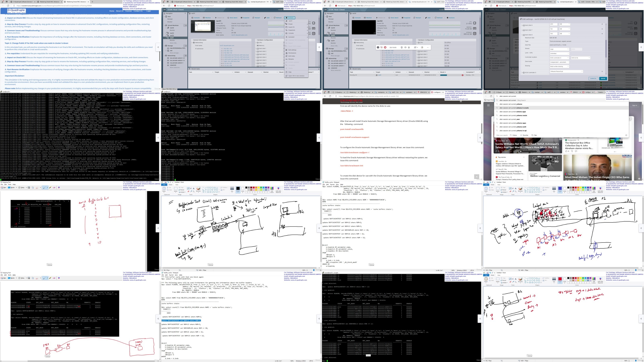Click the Actions gear button above the open menu

pos(290,18)
